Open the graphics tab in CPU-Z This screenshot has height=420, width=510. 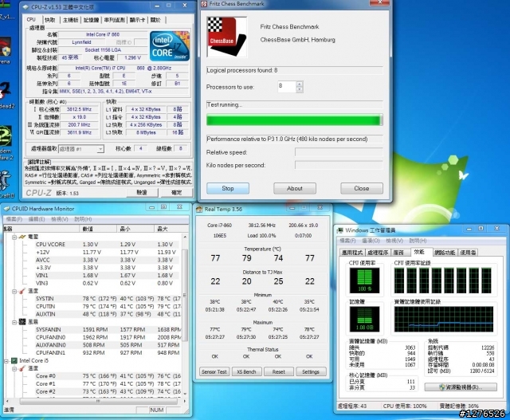click(137, 20)
